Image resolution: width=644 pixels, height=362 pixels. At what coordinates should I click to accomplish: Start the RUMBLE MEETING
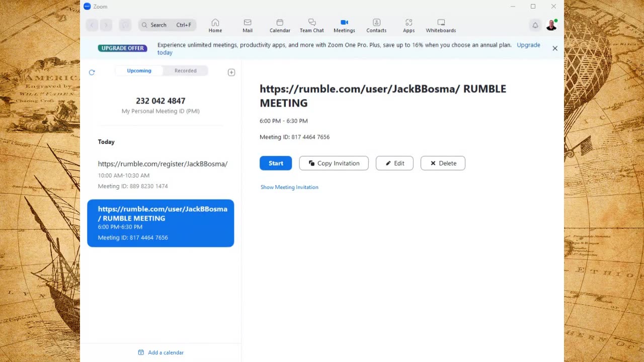276,163
